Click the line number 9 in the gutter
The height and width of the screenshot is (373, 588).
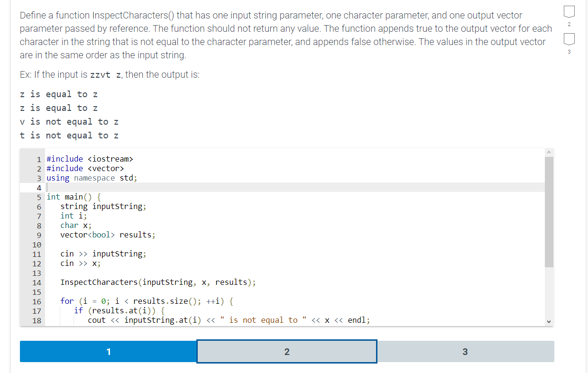(38, 235)
